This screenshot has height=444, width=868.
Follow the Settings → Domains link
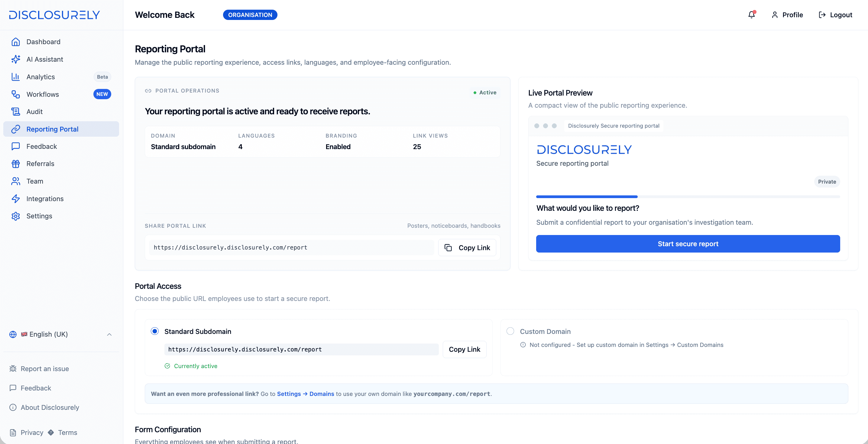coord(305,394)
